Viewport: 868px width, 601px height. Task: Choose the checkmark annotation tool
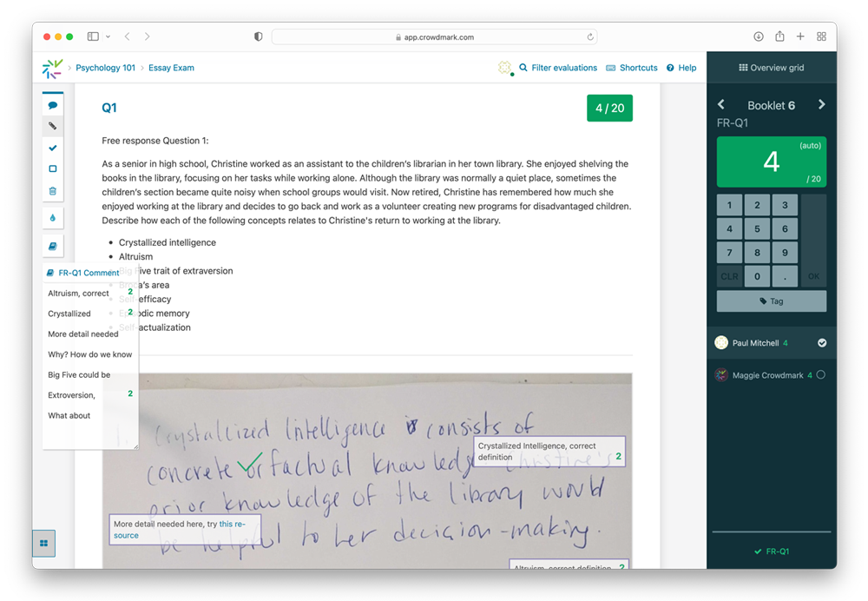point(52,148)
